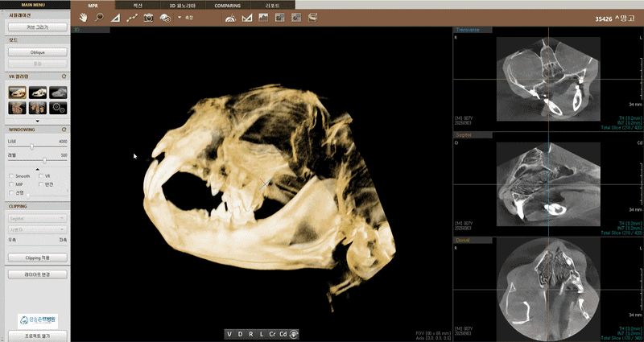Click the open project button at bottom

click(37, 336)
